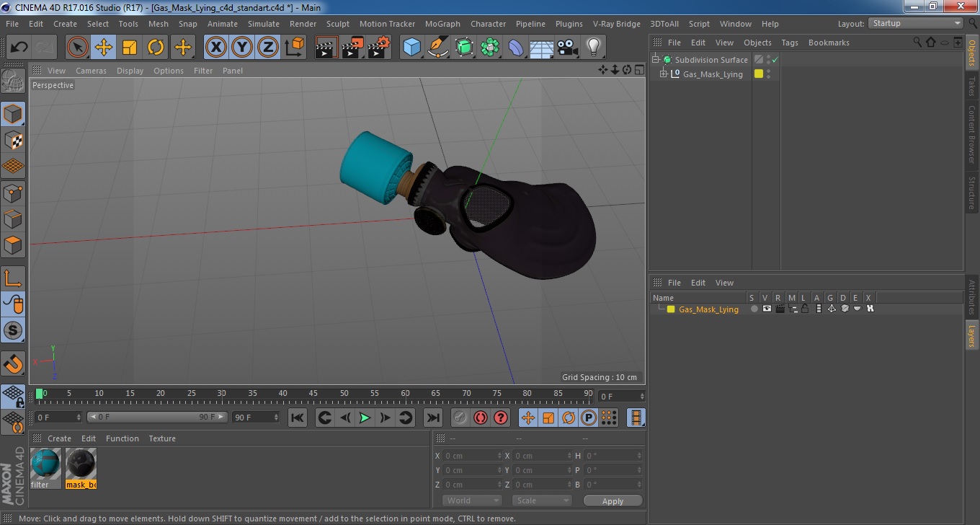Switch to Model mode in left toolbar
This screenshot has height=525, width=980.
(13, 114)
